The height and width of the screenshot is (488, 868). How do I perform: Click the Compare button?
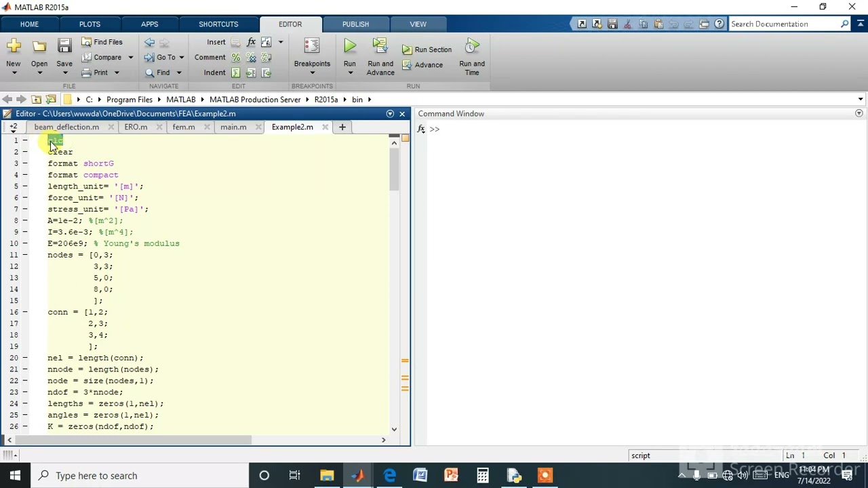click(x=102, y=58)
